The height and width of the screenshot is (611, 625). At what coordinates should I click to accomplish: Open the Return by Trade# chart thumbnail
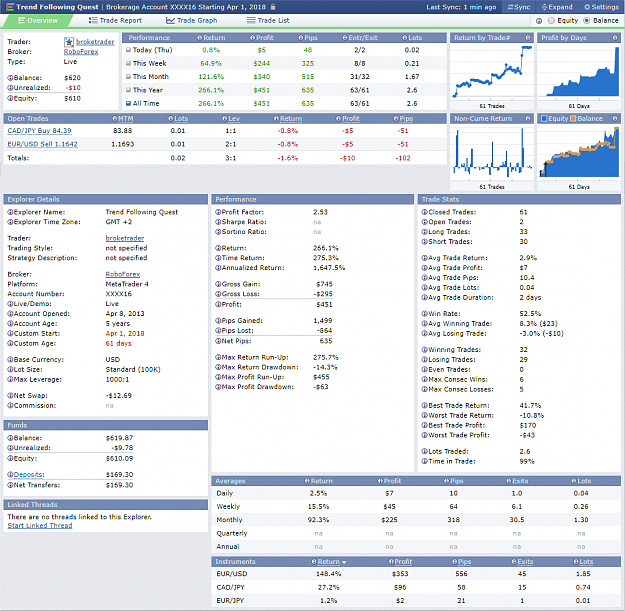(x=492, y=72)
